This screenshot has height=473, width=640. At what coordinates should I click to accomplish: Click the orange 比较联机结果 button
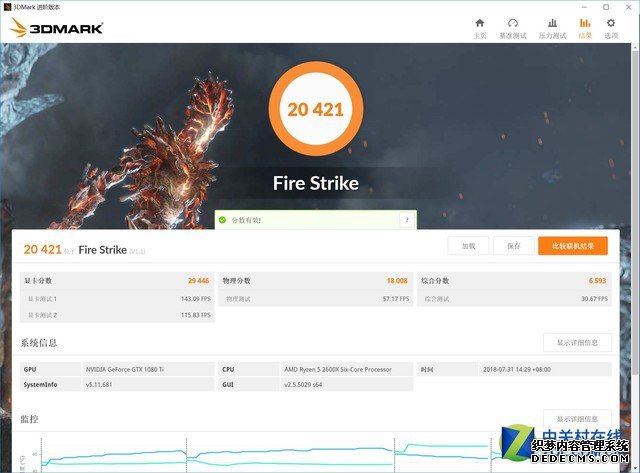tap(573, 246)
